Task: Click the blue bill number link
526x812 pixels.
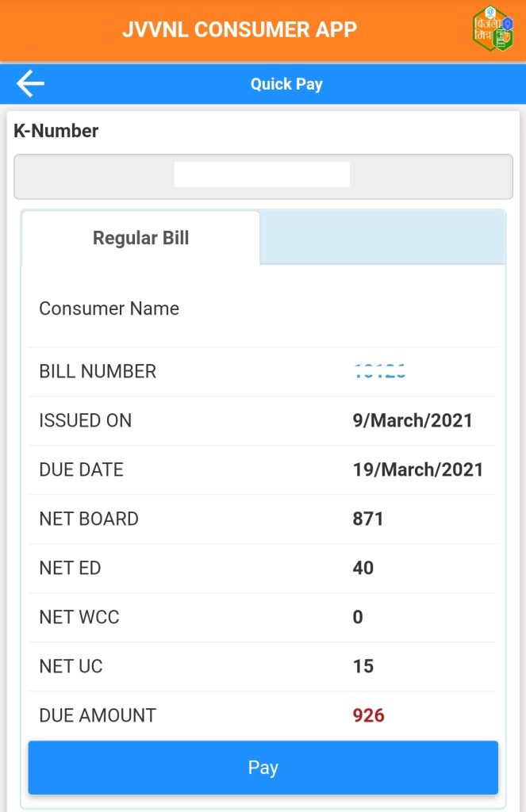Action: point(379,370)
